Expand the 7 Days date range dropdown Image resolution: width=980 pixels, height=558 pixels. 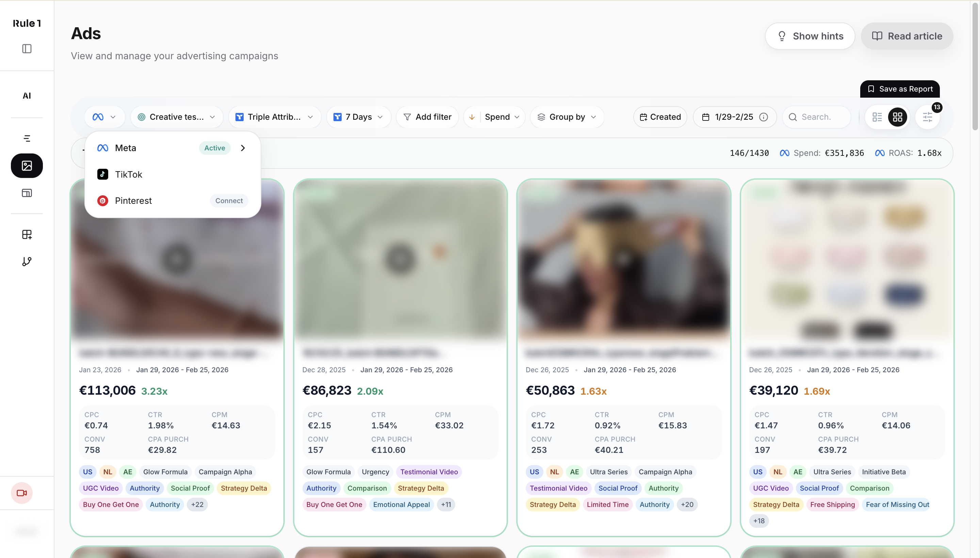[x=358, y=117]
